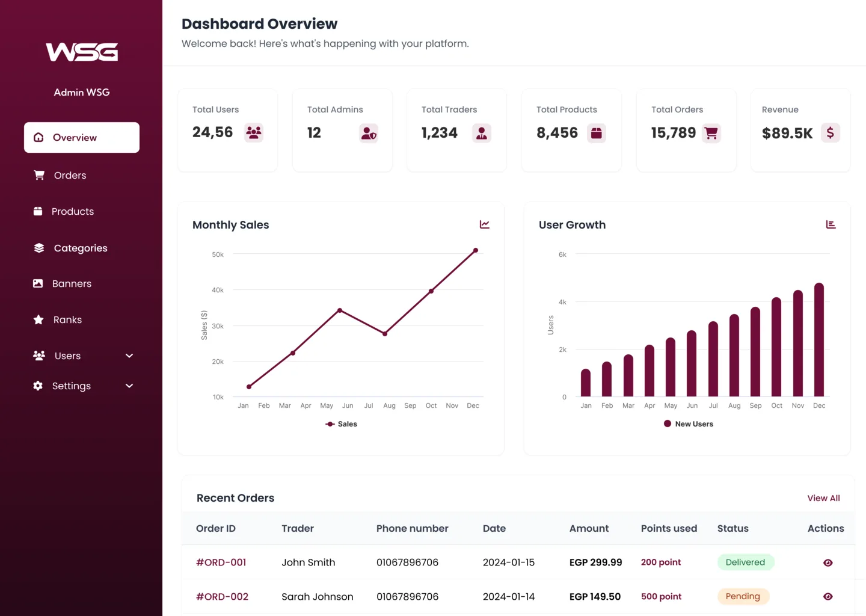
Task: Click the Products box icon in sidebar
Action: [x=38, y=211]
